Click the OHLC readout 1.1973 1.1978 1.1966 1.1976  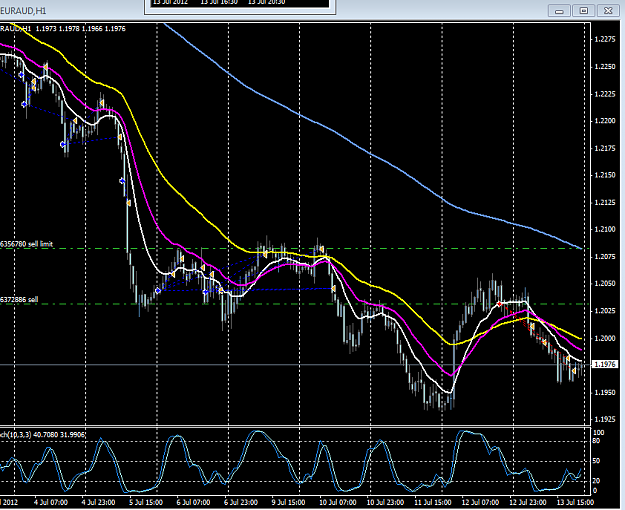tap(81, 29)
